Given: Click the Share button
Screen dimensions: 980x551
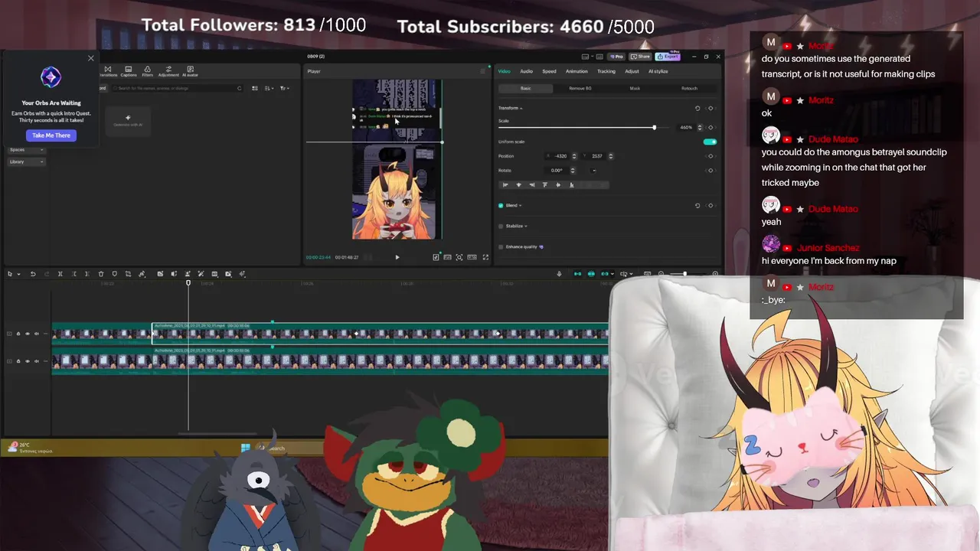Looking at the screenshot, I should pyautogui.click(x=641, y=57).
